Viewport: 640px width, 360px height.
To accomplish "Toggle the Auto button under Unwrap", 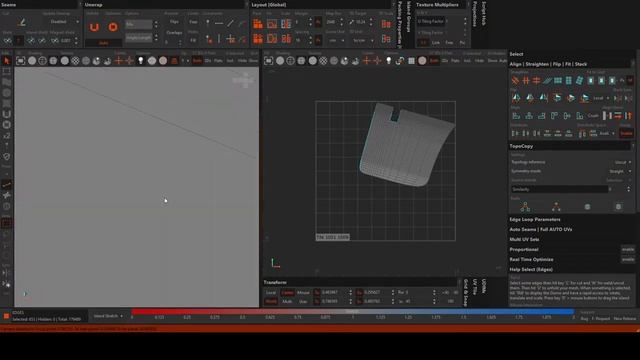I will click(104, 43).
